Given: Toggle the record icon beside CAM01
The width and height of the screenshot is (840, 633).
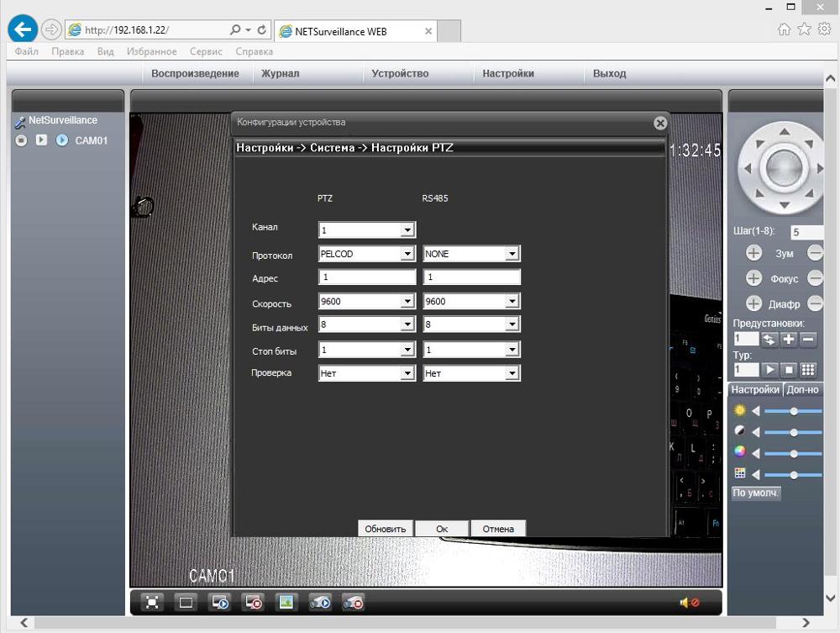Looking at the screenshot, I should coord(20,140).
